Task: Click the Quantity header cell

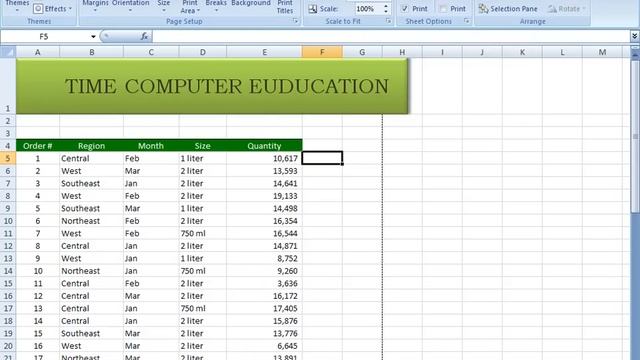Action: (264, 146)
